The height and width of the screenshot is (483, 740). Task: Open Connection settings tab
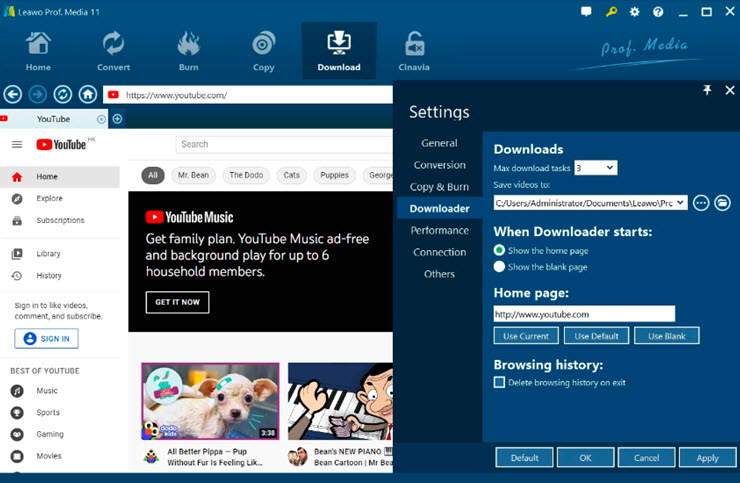click(x=439, y=252)
